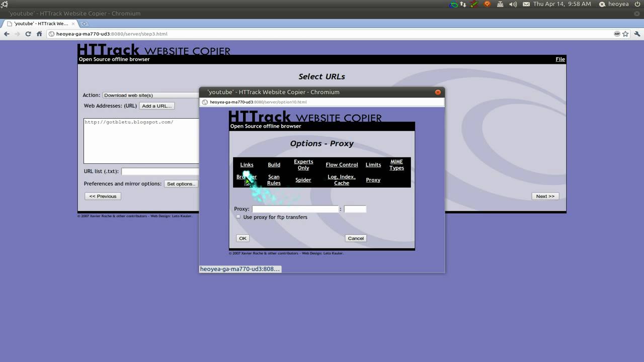644x362 pixels.
Task: Click the popup window address bar
Action: point(322,102)
